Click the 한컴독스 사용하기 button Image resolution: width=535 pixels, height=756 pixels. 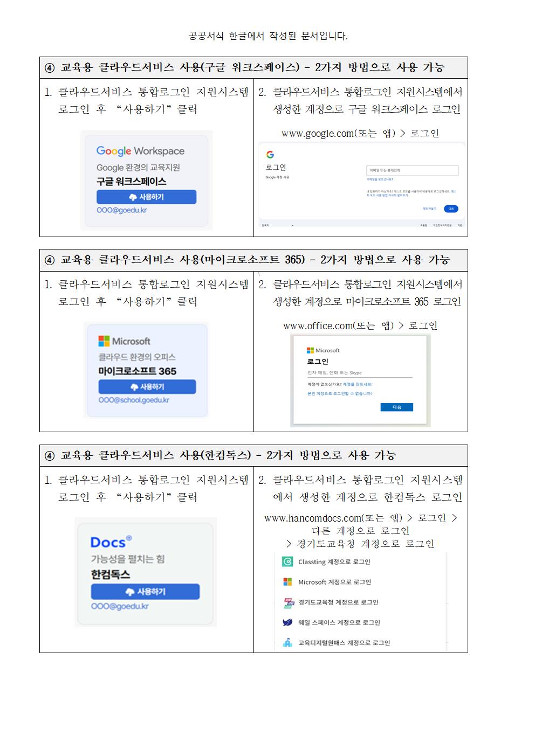(x=145, y=592)
